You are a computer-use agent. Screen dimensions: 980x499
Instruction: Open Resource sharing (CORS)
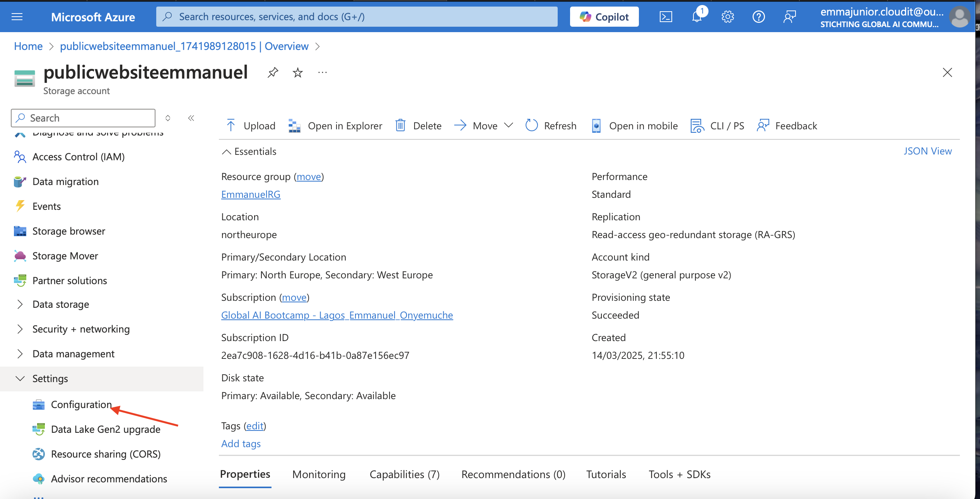(106, 454)
